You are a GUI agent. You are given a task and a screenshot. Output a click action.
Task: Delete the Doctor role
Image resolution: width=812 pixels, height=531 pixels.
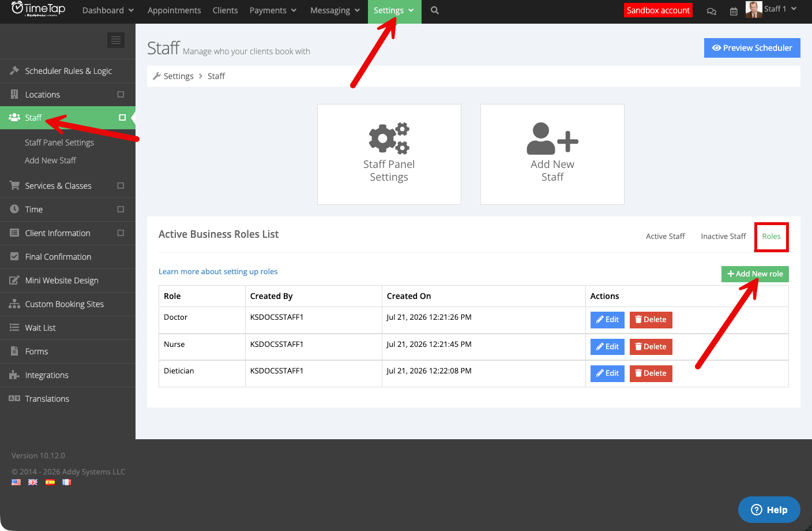click(651, 320)
